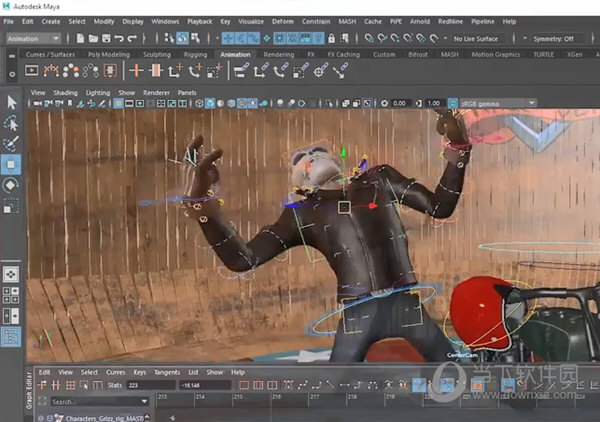Select the Rotate tool

(11, 185)
